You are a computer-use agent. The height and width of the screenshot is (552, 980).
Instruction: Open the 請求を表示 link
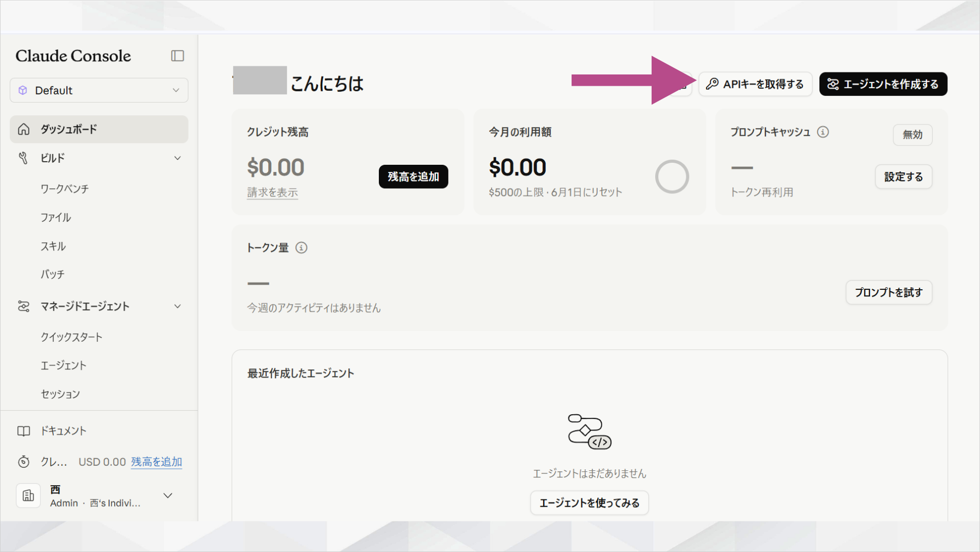(272, 192)
